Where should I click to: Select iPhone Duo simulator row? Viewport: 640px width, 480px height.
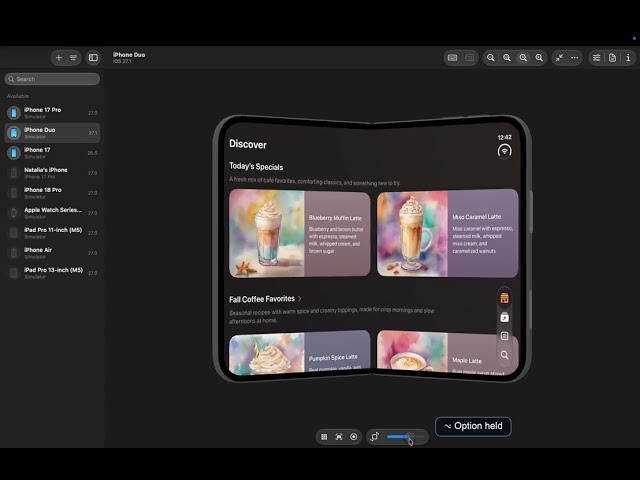pyautogui.click(x=52, y=133)
